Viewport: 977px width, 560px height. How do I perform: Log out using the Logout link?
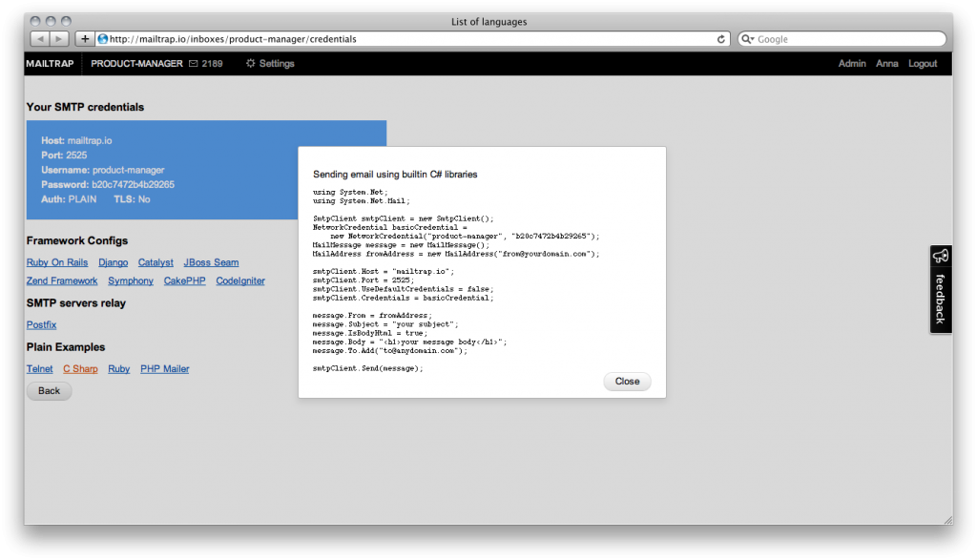point(923,63)
